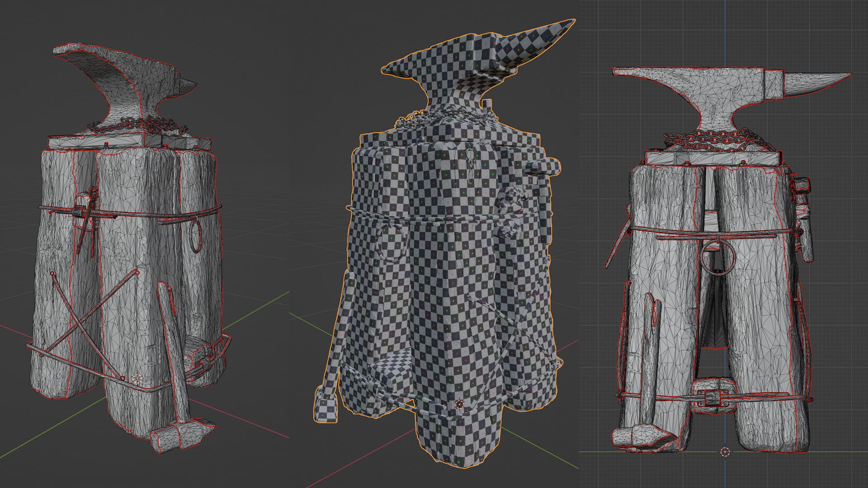Click the 3D cursor in the right front view
Screen dimensions: 868x488
(x=725, y=452)
